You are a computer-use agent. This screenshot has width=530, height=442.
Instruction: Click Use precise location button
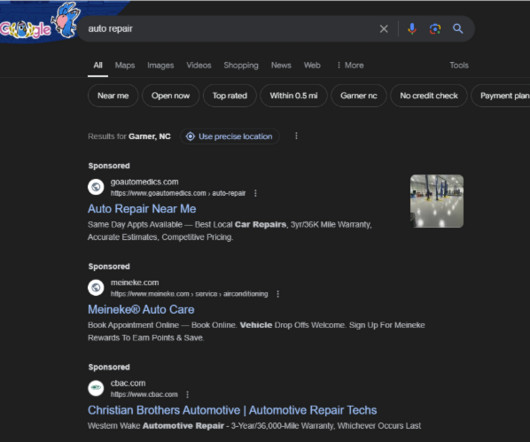point(230,137)
